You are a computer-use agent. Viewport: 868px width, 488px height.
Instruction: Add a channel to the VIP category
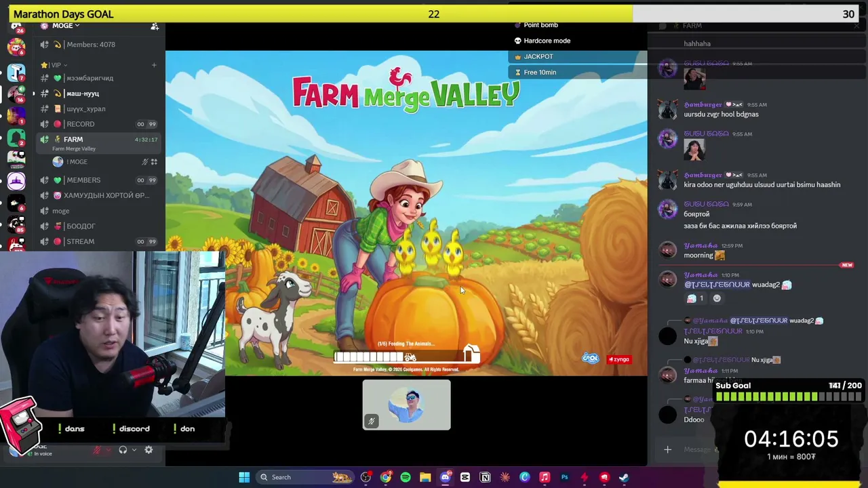pyautogui.click(x=154, y=65)
